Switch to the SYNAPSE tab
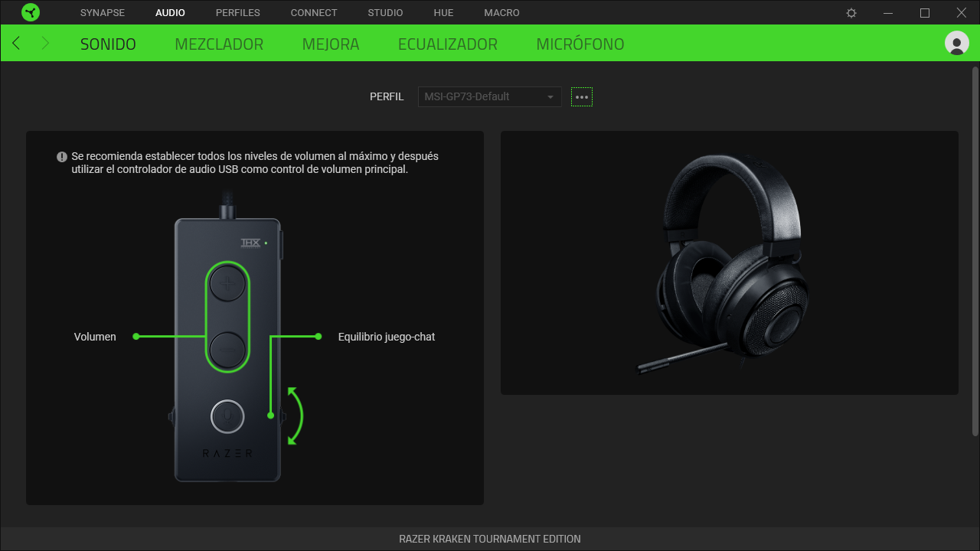Viewport: 980px width, 551px height. 103,13
